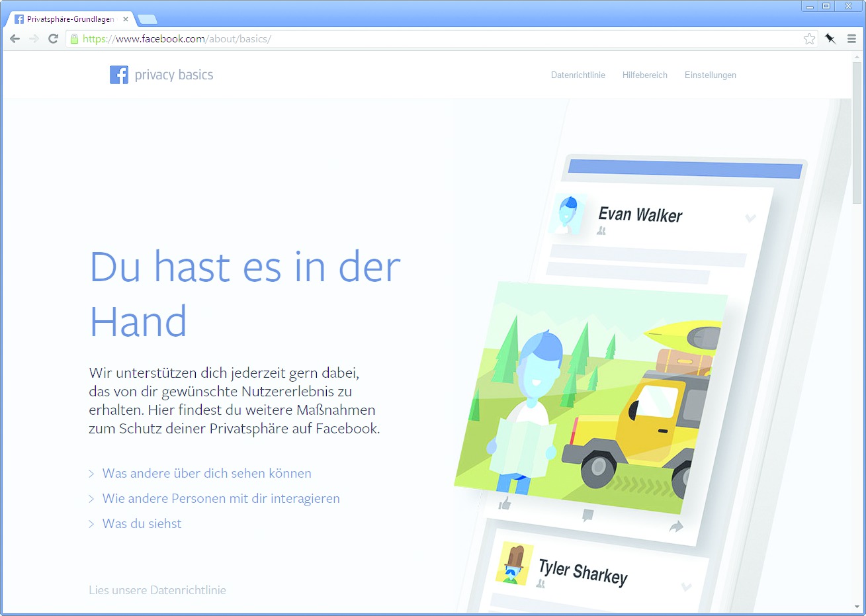866x616 pixels.
Task: Select the Privatsphäre-Grundlagen browser tab
Action: pos(69,19)
